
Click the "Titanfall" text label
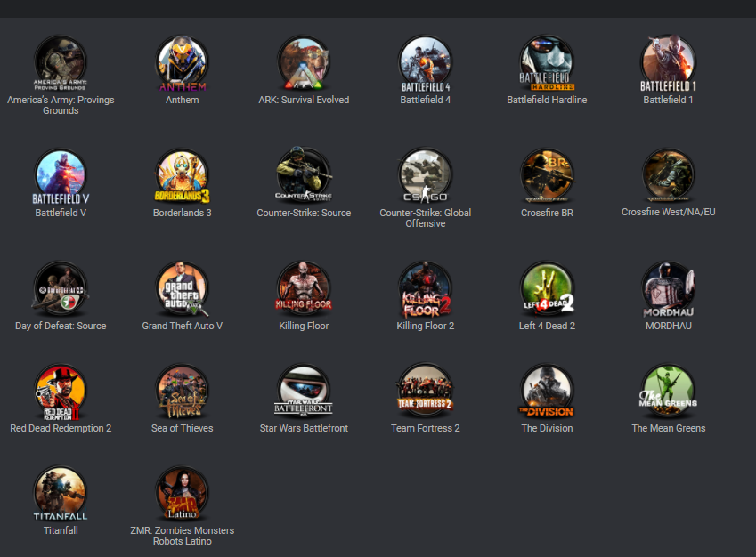pos(61,530)
